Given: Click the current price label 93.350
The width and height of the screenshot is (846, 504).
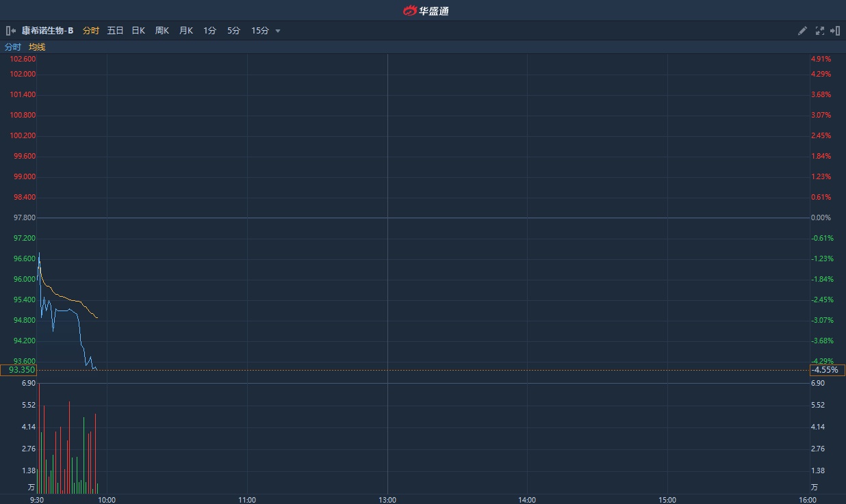Looking at the screenshot, I should (x=18, y=370).
